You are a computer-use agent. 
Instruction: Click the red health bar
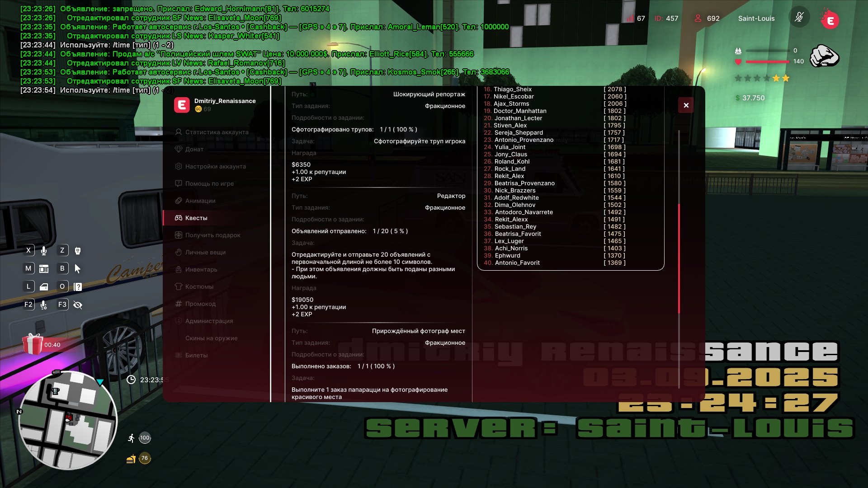click(767, 61)
